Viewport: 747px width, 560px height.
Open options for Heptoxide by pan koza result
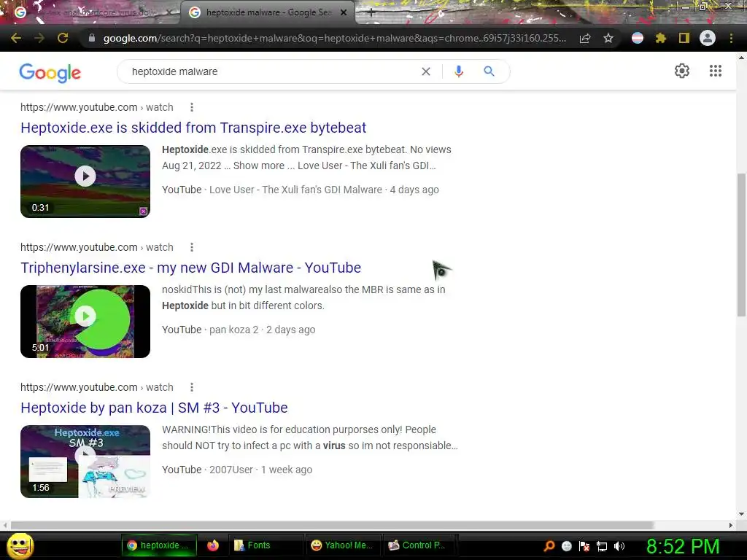[x=192, y=387]
